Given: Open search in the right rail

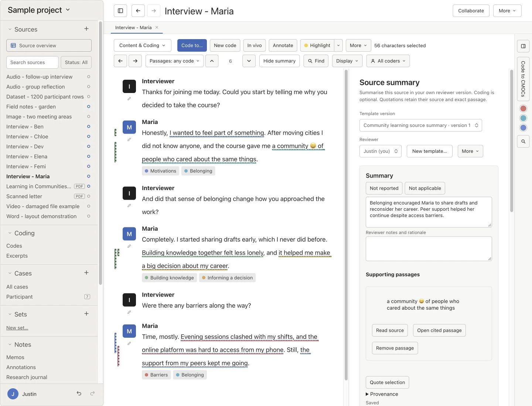Looking at the screenshot, I should pyautogui.click(x=524, y=141).
